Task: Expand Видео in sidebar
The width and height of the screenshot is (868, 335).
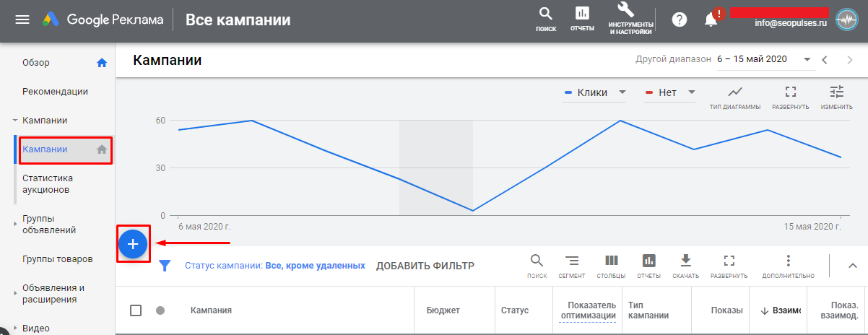Action: pyautogui.click(x=15, y=328)
